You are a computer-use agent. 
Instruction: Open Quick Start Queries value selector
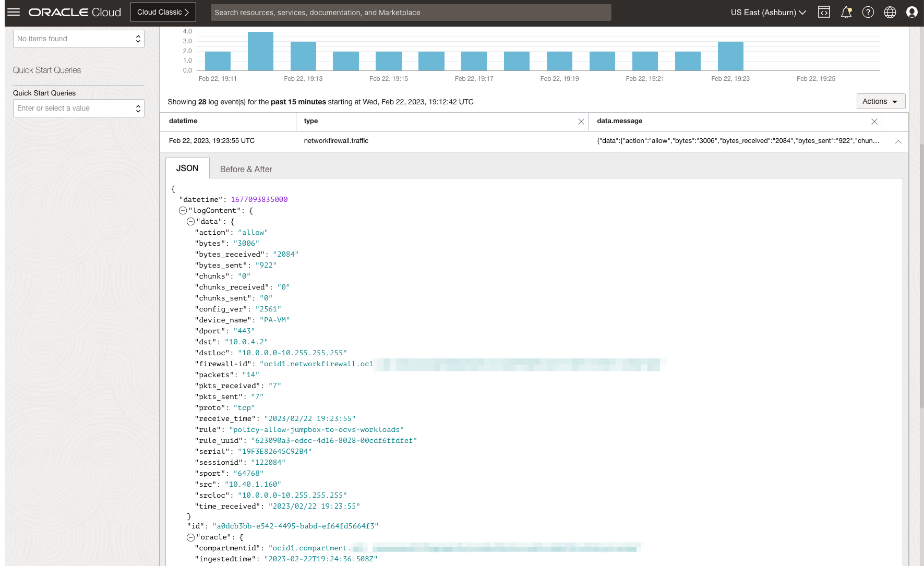(x=79, y=108)
